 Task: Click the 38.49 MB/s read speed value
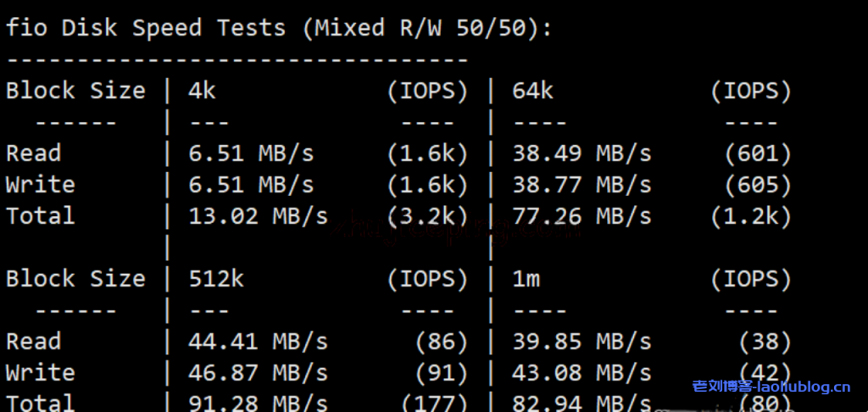click(581, 153)
